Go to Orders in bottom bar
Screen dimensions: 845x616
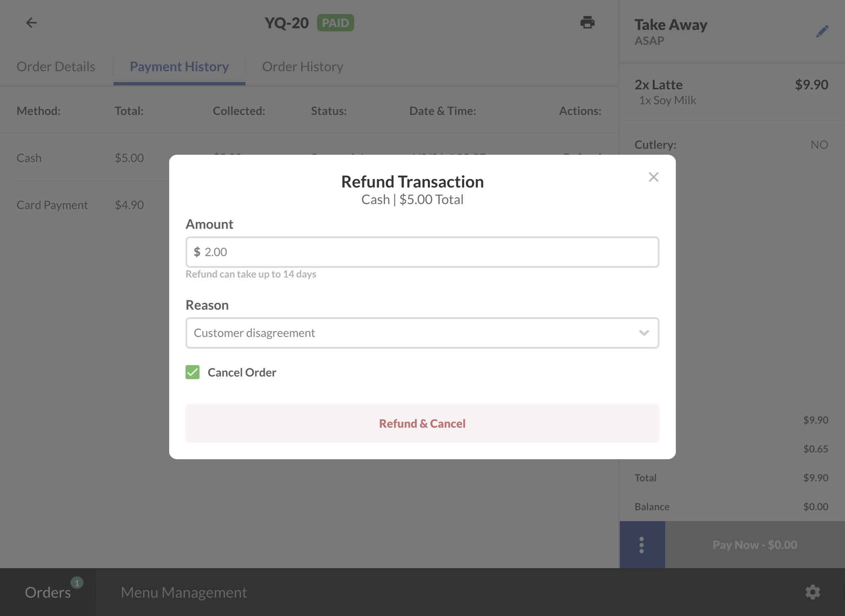click(47, 592)
